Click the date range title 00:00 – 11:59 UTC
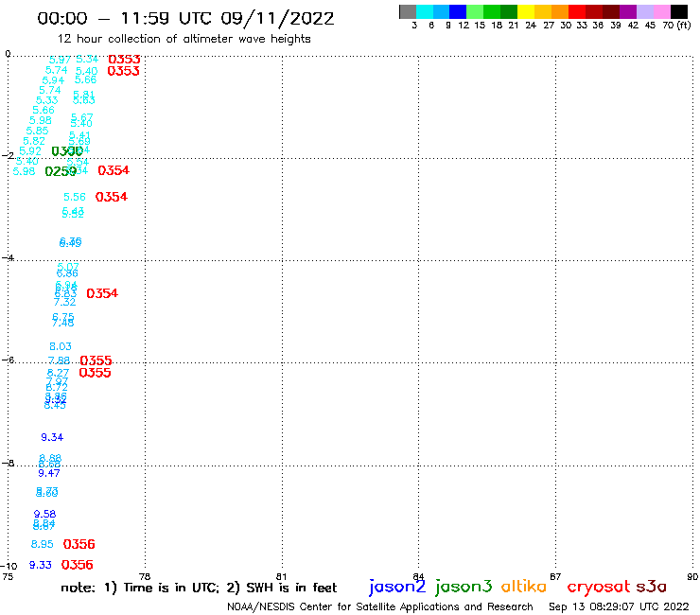 (185, 18)
